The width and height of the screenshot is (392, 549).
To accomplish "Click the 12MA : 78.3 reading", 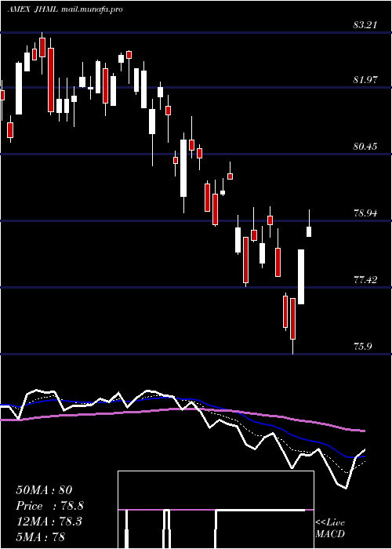I will tap(49, 522).
